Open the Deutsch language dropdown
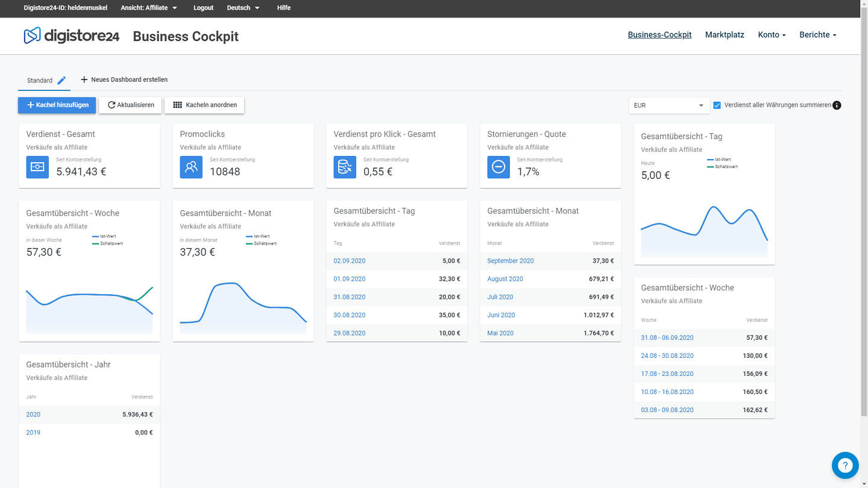 [243, 8]
